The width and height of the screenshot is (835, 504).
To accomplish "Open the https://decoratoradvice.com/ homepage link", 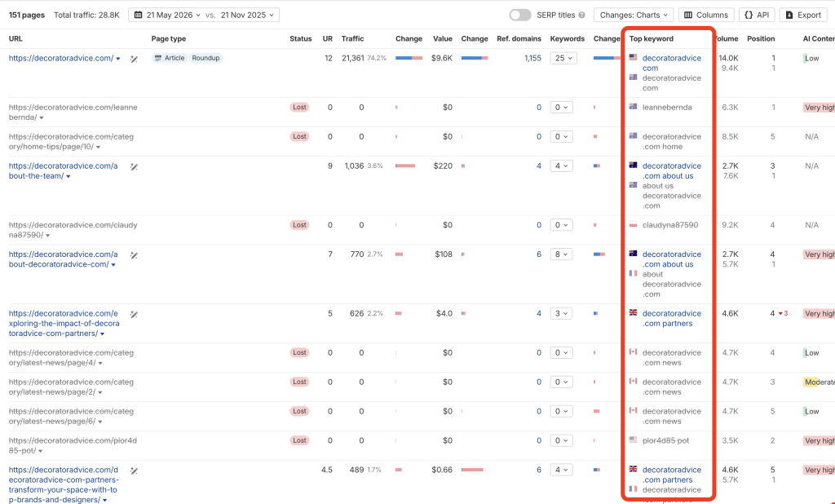I will [60, 58].
